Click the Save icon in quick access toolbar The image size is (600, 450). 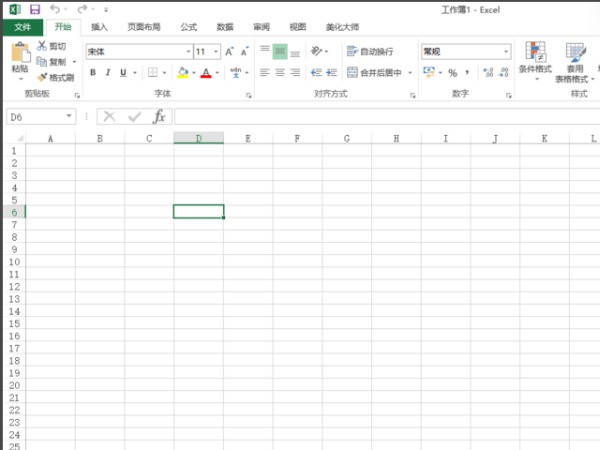tap(34, 9)
